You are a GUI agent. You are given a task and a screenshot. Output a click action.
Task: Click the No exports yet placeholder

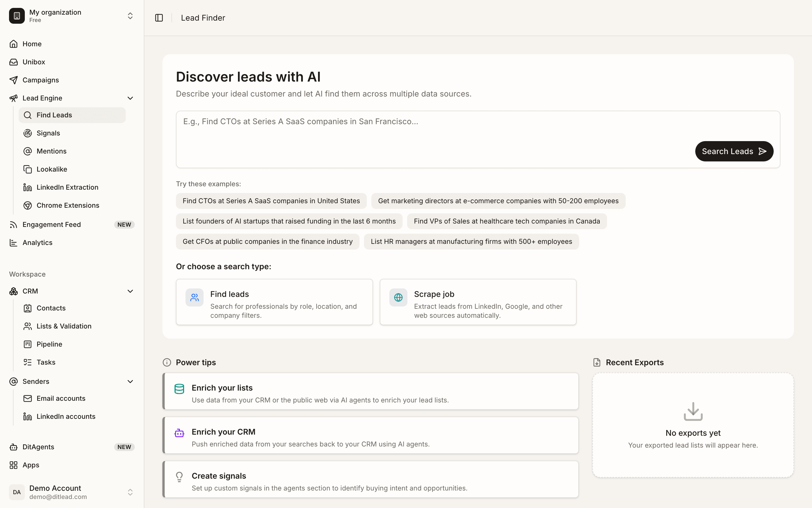(x=693, y=425)
